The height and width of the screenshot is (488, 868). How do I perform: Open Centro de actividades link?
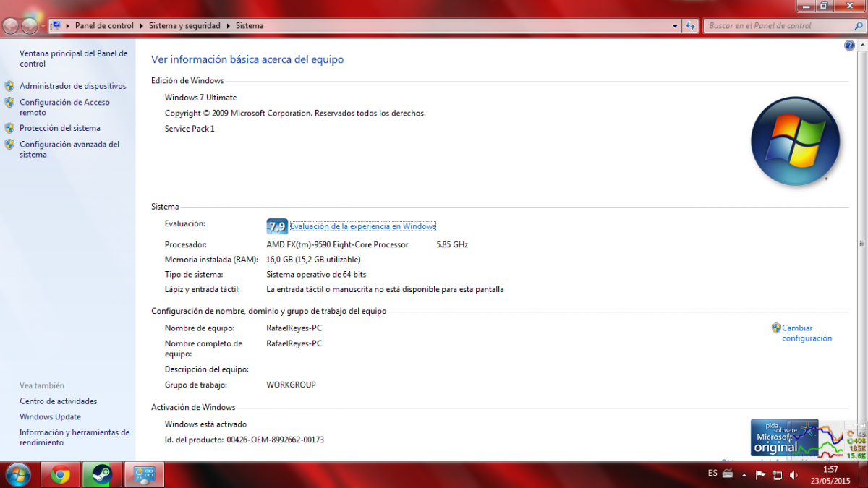58,401
